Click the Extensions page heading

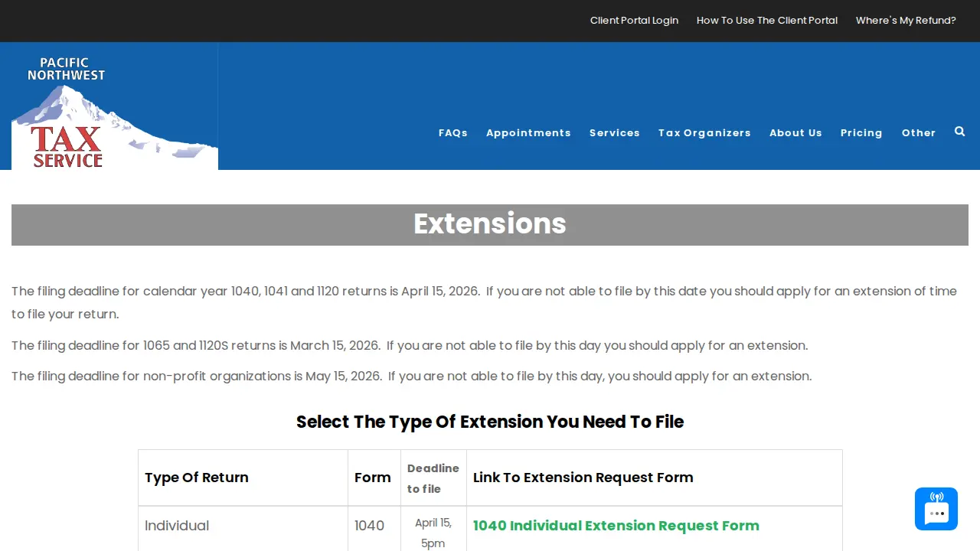(490, 224)
